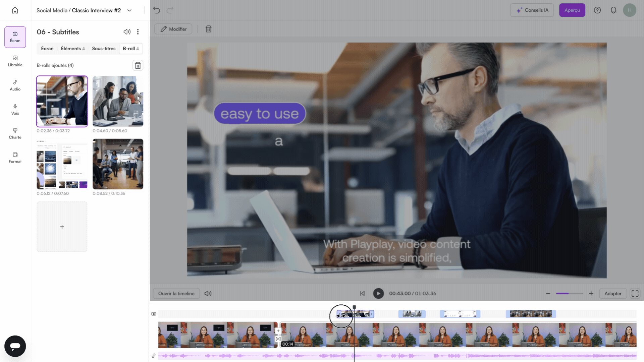Open the user avatar H

630,10
